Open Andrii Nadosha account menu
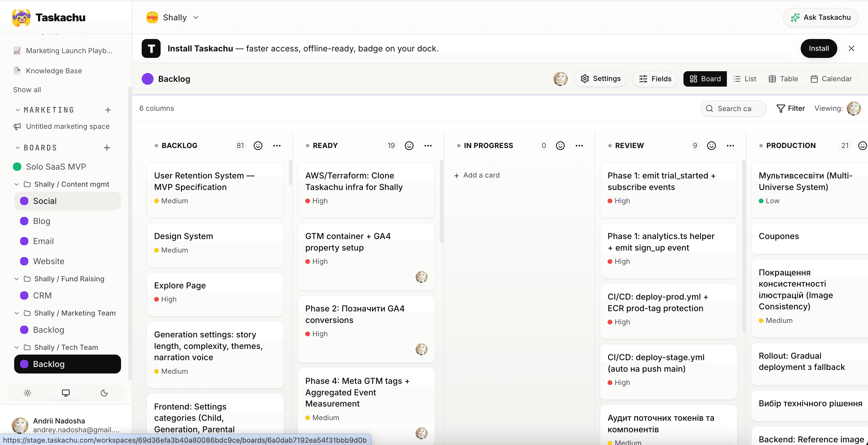The width and height of the screenshot is (868, 445). (x=66, y=425)
